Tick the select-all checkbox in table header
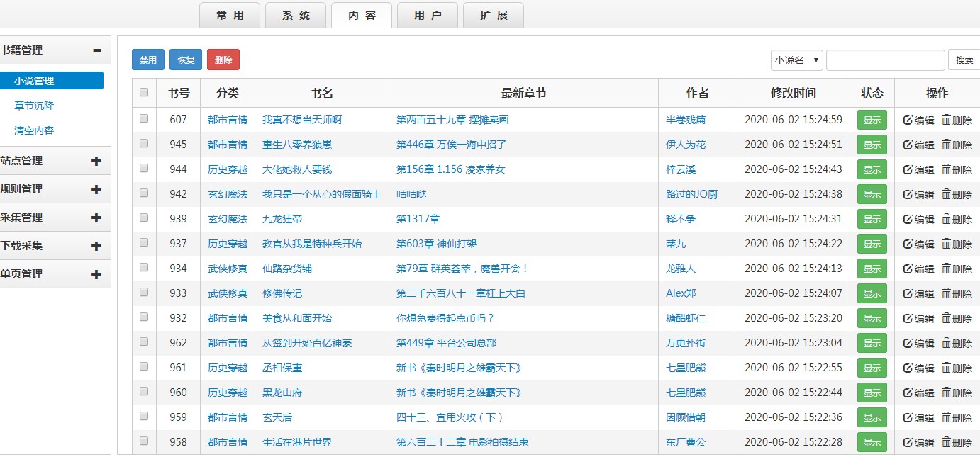Image resolution: width=980 pixels, height=457 pixels. (x=145, y=92)
